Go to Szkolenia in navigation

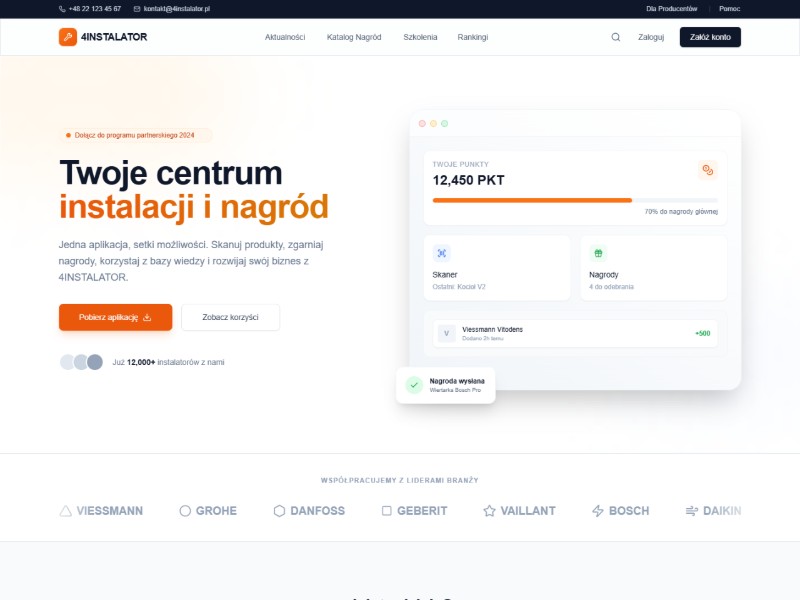(420, 37)
